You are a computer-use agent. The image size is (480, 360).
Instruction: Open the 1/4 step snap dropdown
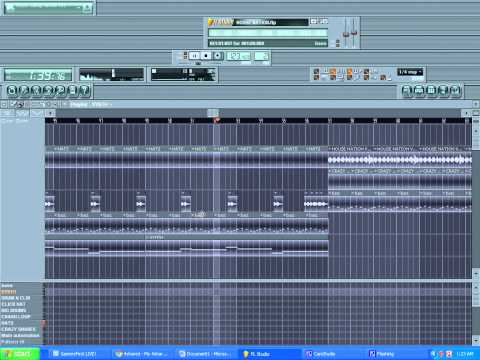click(x=410, y=72)
